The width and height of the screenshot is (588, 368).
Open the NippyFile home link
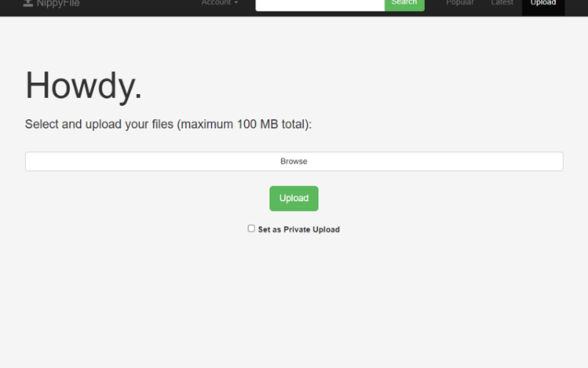click(51, 4)
